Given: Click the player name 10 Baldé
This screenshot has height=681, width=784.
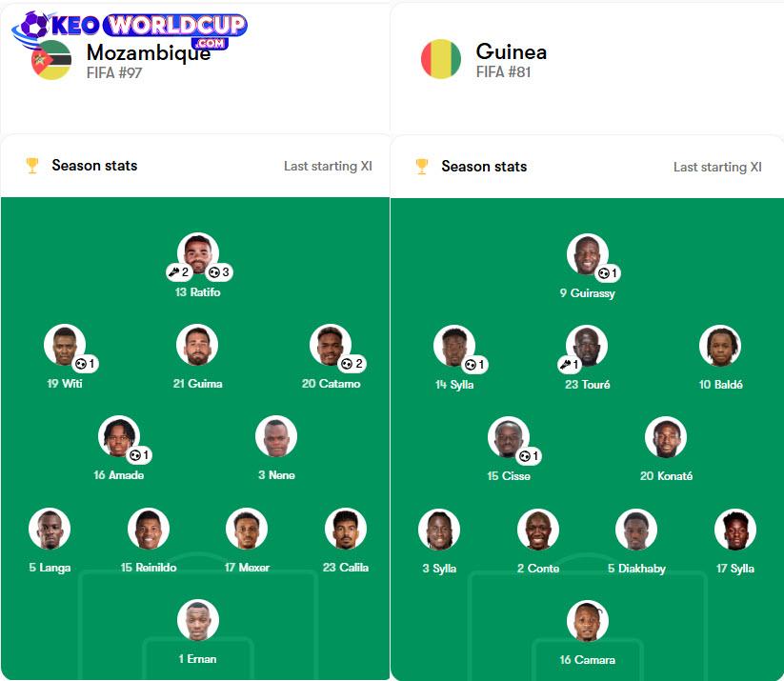Looking at the screenshot, I should pyautogui.click(x=720, y=385).
